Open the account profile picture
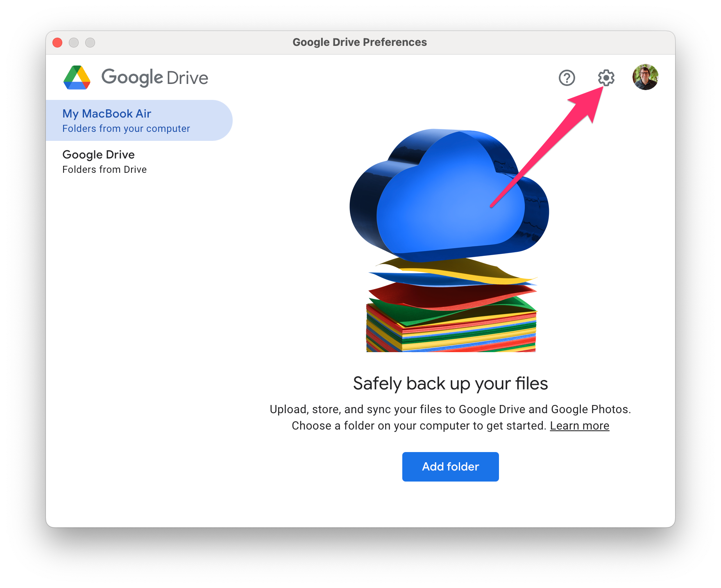 click(645, 77)
